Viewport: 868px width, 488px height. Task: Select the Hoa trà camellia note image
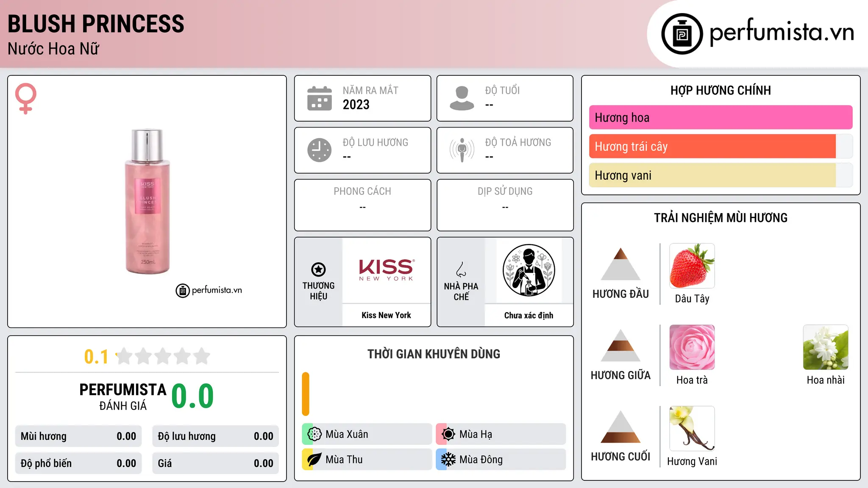pyautogui.click(x=692, y=347)
